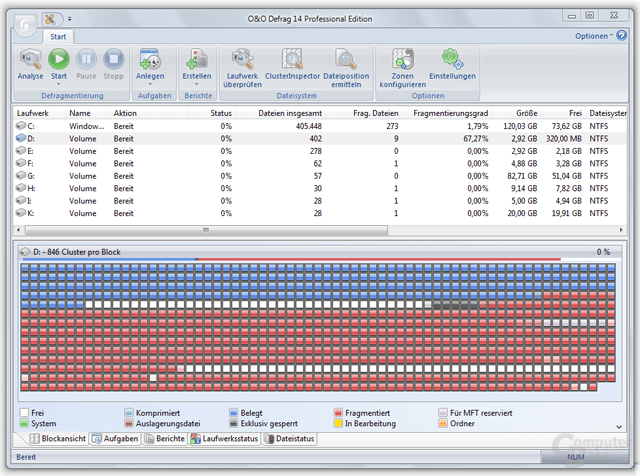
Task: Click Dateiposition ermitteln icon
Action: click(346, 59)
